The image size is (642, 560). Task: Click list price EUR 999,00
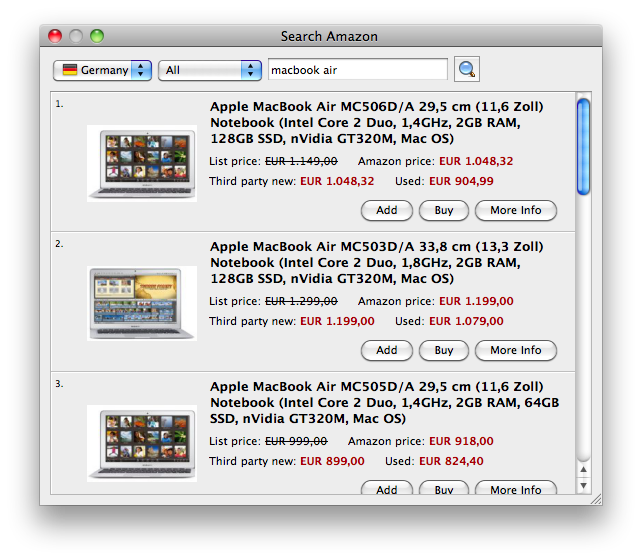click(296, 441)
